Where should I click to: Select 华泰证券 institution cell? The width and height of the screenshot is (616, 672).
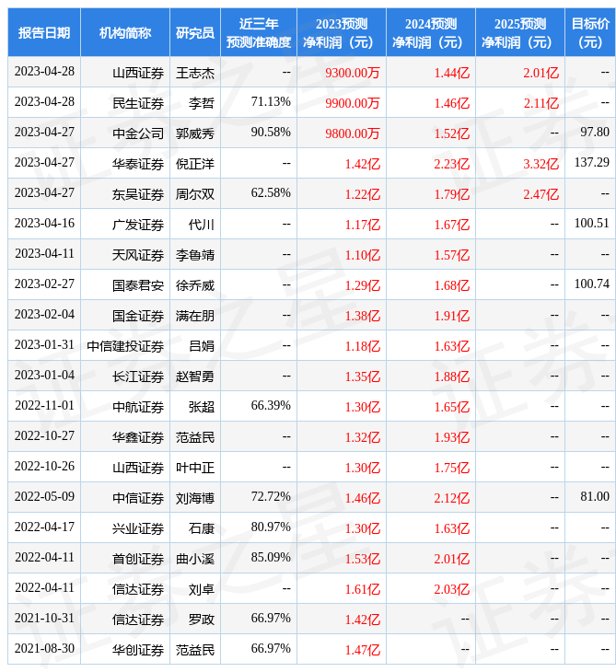pyautogui.click(x=124, y=164)
